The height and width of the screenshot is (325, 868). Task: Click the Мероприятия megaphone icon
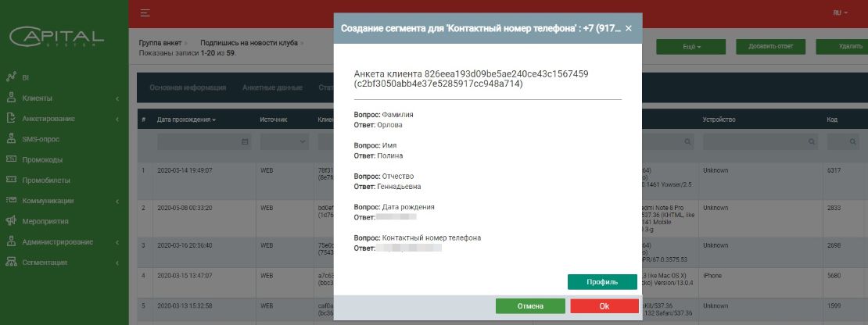[10, 221]
